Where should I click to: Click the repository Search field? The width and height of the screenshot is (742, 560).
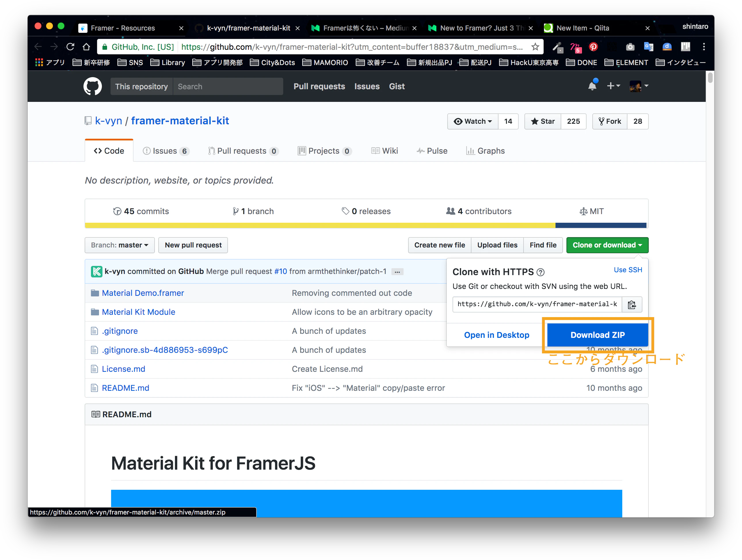coord(228,87)
